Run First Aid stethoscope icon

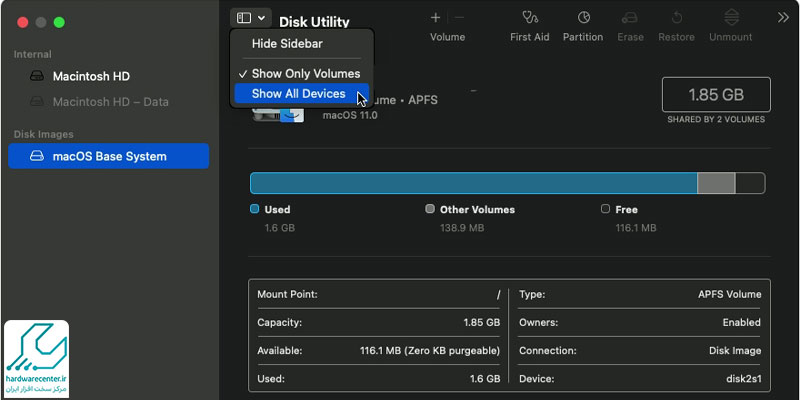tap(530, 18)
